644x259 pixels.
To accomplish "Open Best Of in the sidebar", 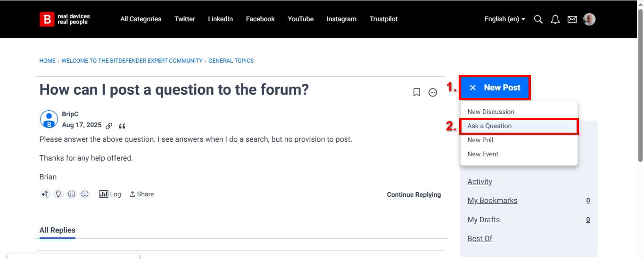I will pos(479,239).
